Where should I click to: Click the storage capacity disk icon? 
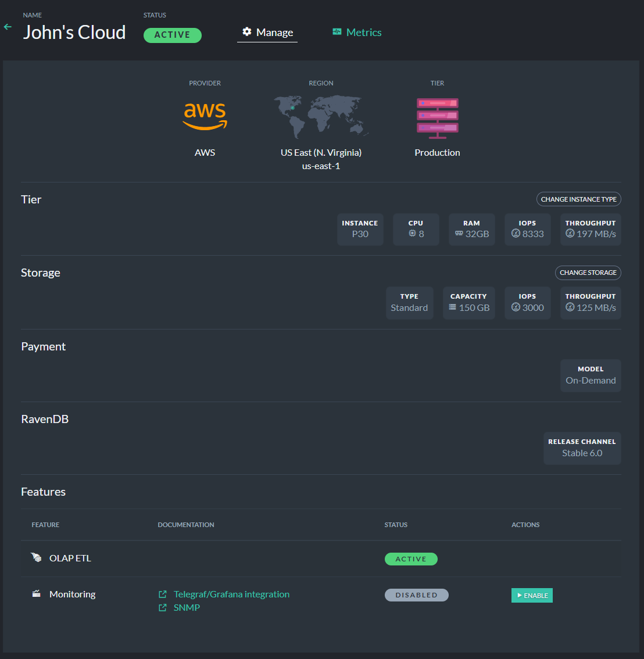pos(453,307)
